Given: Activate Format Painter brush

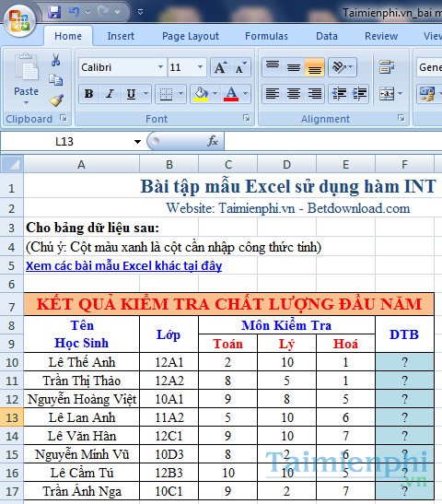Looking at the screenshot, I should click(x=56, y=100).
